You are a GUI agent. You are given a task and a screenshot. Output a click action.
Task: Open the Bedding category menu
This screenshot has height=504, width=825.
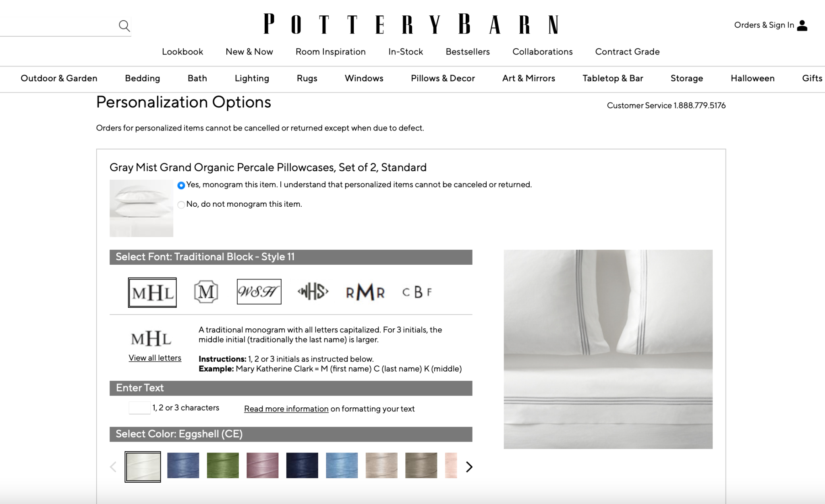143,78
